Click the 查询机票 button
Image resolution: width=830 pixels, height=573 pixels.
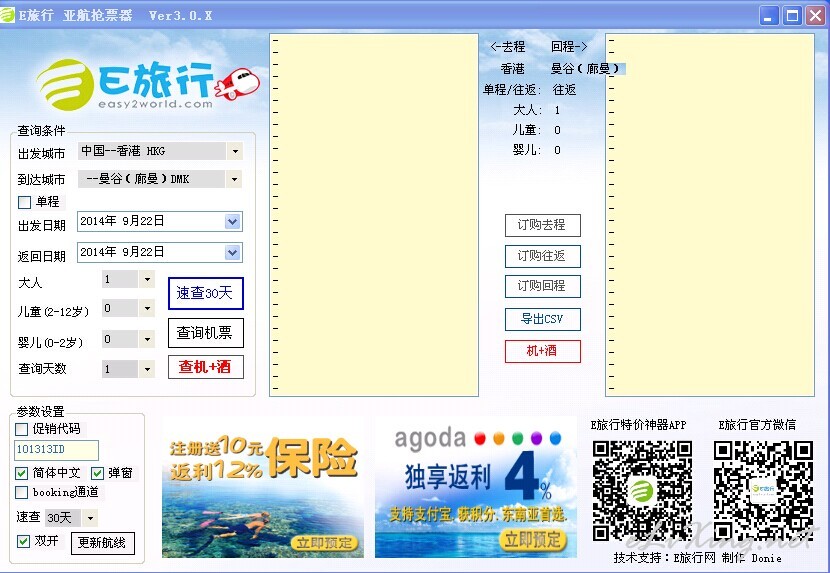206,333
